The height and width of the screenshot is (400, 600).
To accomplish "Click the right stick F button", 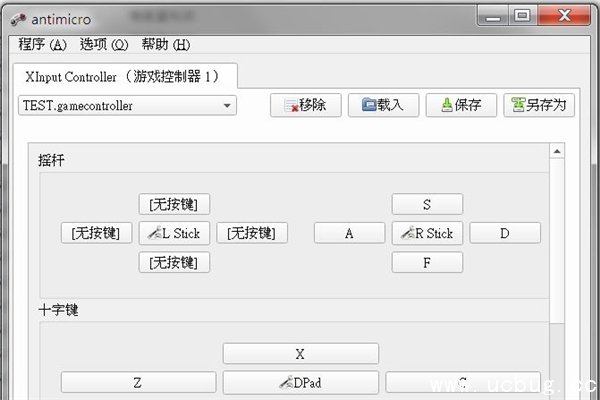I will coord(427,263).
